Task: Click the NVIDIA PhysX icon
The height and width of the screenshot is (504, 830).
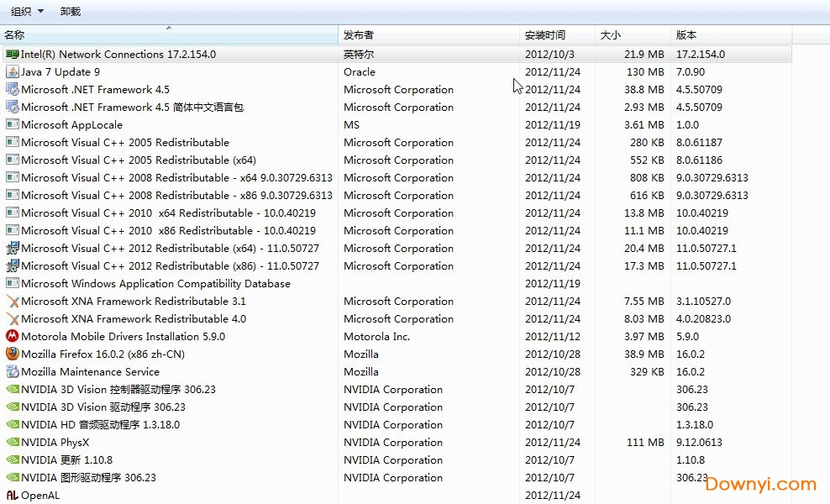Action: pyautogui.click(x=13, y=442)
